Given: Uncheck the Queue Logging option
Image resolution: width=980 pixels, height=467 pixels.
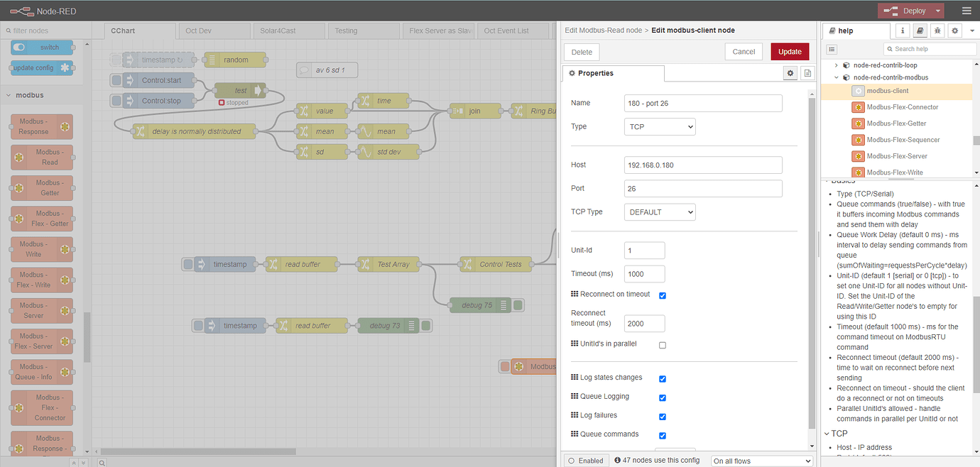Looking at the screenshot, I should (x=662, y=397).
